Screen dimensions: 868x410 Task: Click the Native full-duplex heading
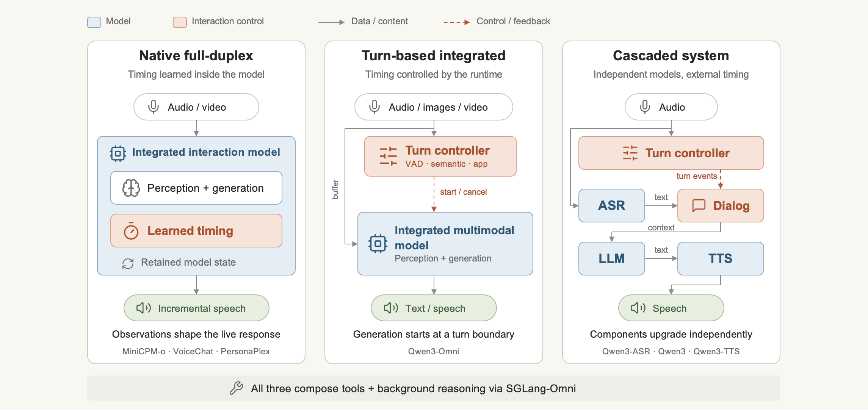tap(196, 56)
